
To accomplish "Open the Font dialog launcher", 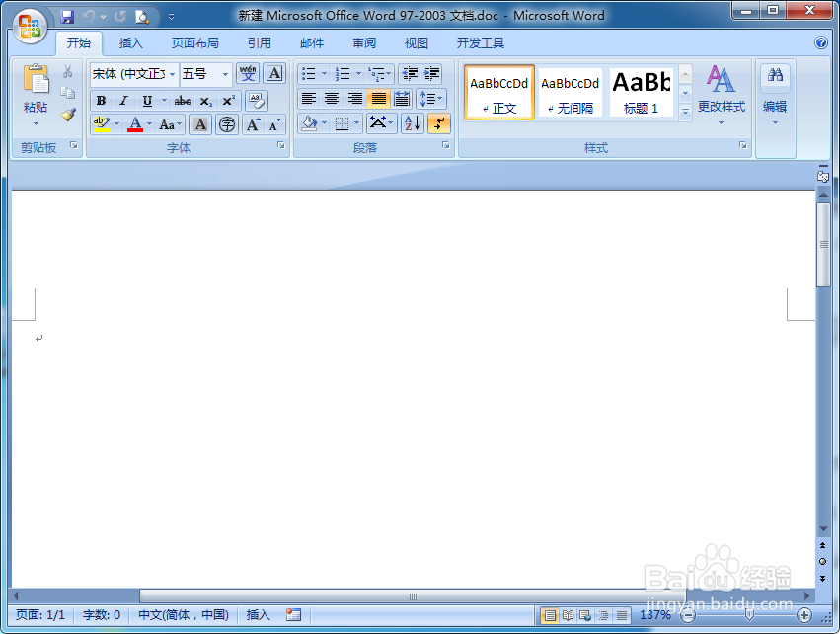I will pyautogui.click(x=280, y=145).
